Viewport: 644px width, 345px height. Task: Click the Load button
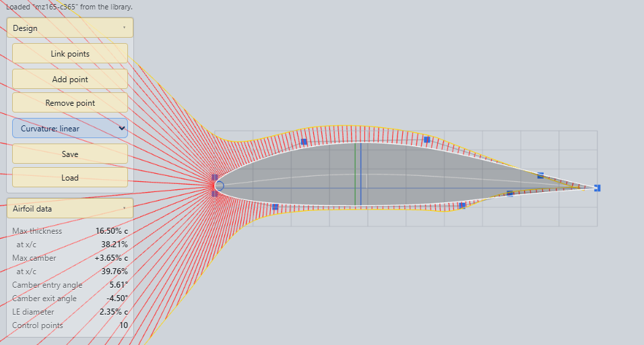70,177
